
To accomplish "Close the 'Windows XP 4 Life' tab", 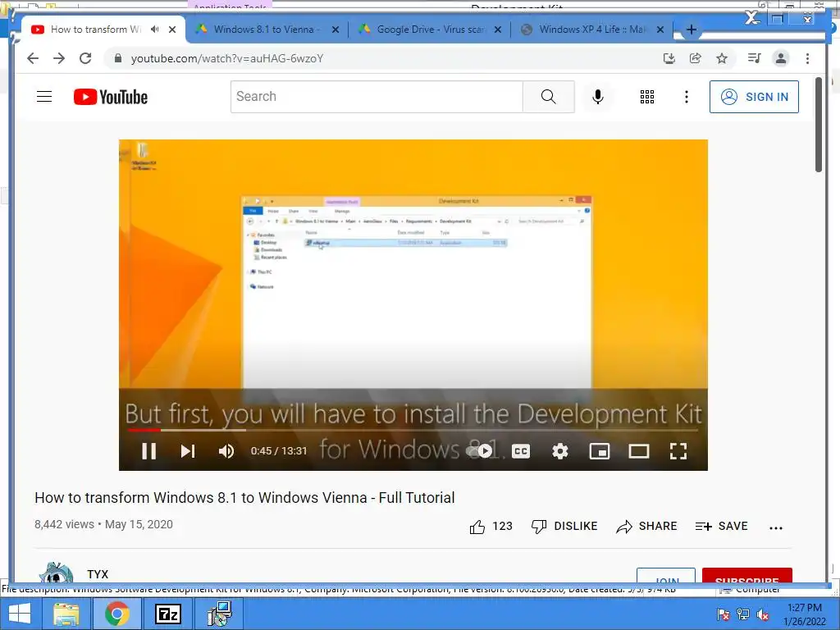I will [x=660, y=30].
